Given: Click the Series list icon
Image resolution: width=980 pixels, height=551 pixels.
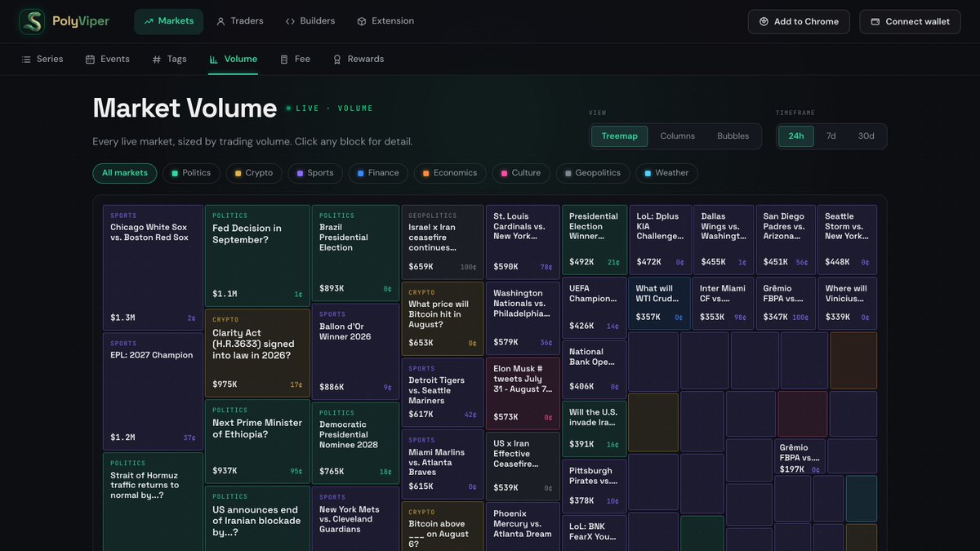Looking at the screenshot, I should coord(26,60).
